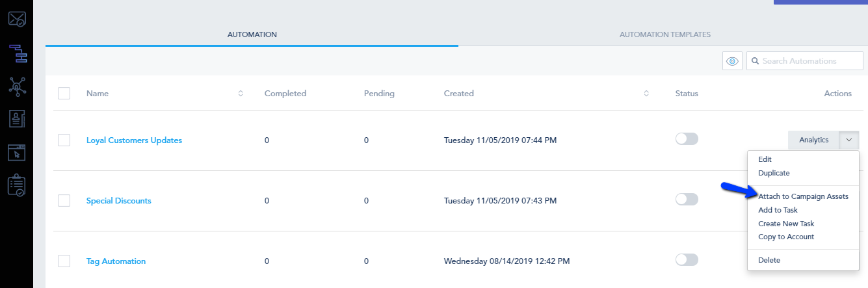Tick the select-all header checkbox
The image size is (868, 288).
coord(64,94)
